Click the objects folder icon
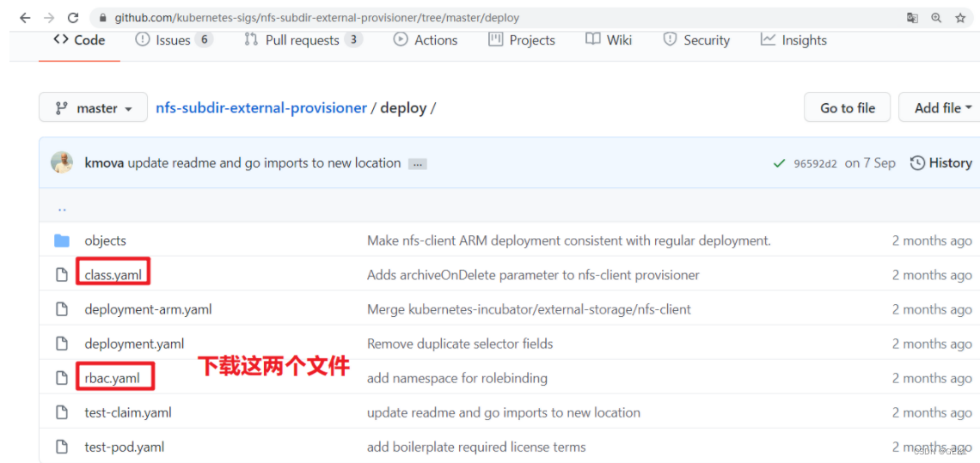This screenshot has height=463, width=980. 61,241
